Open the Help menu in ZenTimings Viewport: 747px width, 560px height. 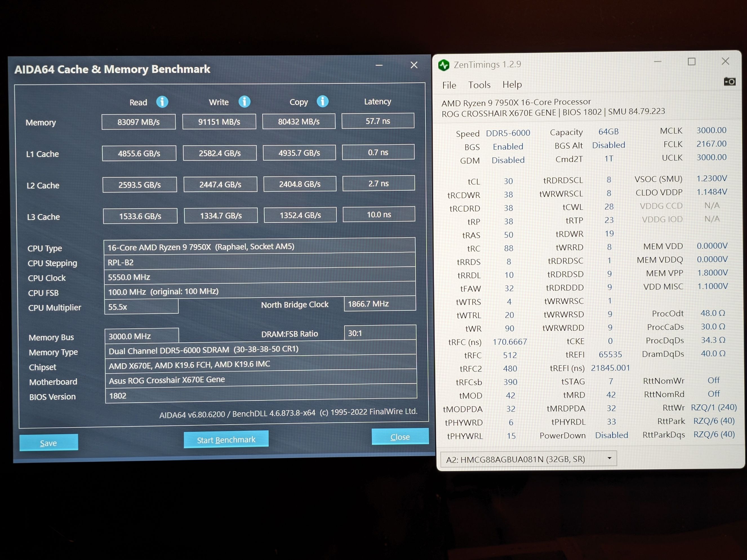(x=512, y=84)
